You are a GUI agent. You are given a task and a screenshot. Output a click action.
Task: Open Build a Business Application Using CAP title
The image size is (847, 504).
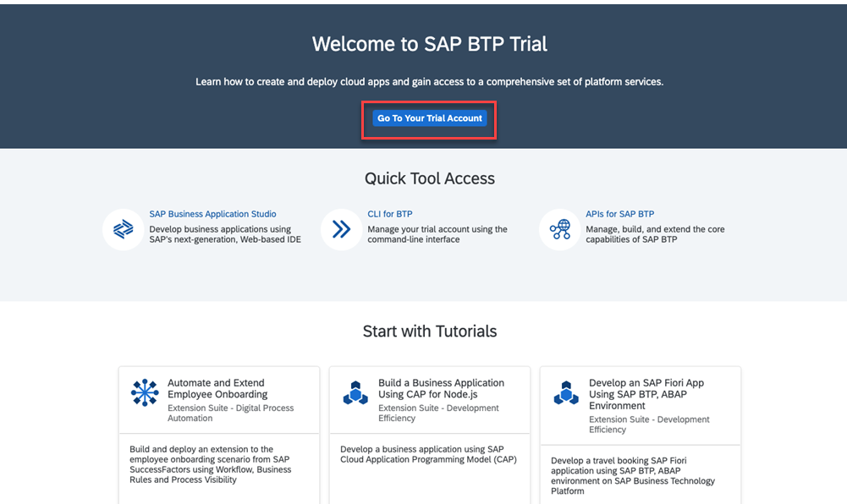pos(441,388)
